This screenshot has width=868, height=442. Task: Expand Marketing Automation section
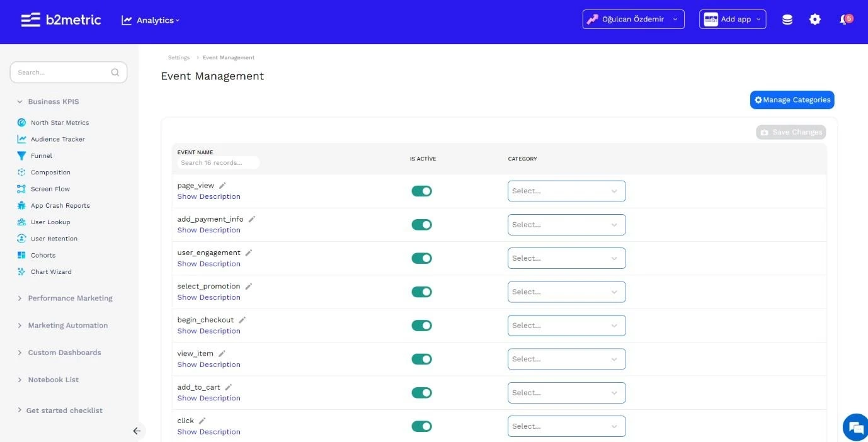coord(62,326)
